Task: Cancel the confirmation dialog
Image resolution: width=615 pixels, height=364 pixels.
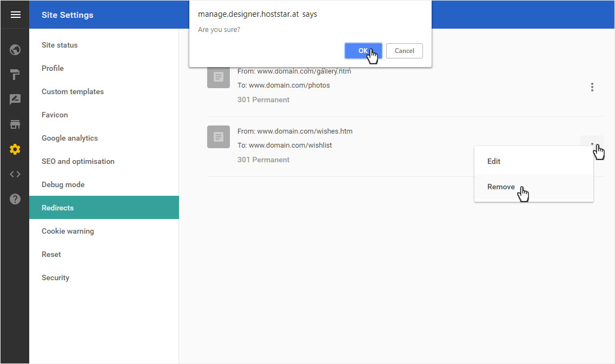Action: (x=405, y=51)
